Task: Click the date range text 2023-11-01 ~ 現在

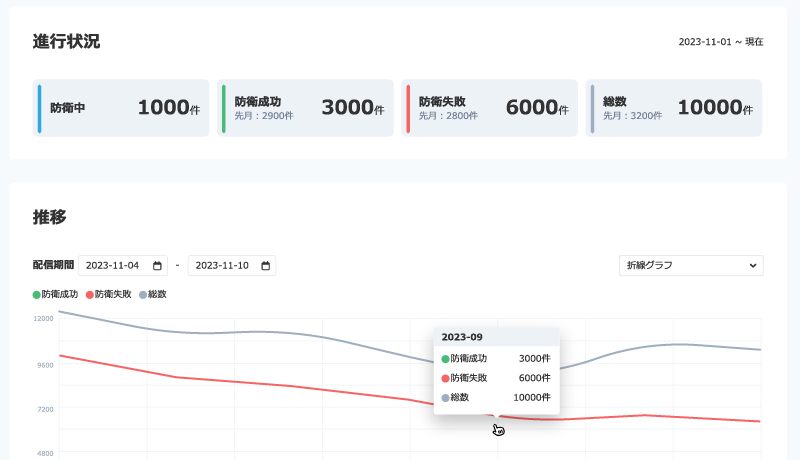Action: [x=720, y=42]
